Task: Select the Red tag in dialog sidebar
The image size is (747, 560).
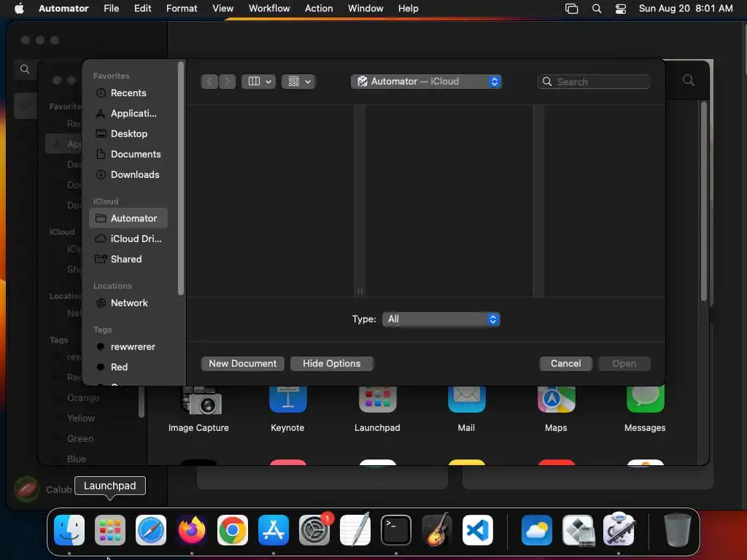Action: point(128,367)
